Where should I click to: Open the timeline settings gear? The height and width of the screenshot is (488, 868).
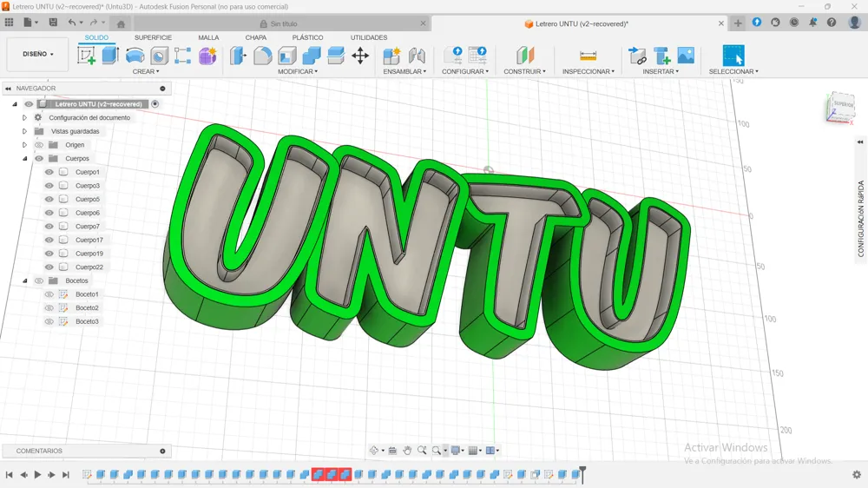857,475
